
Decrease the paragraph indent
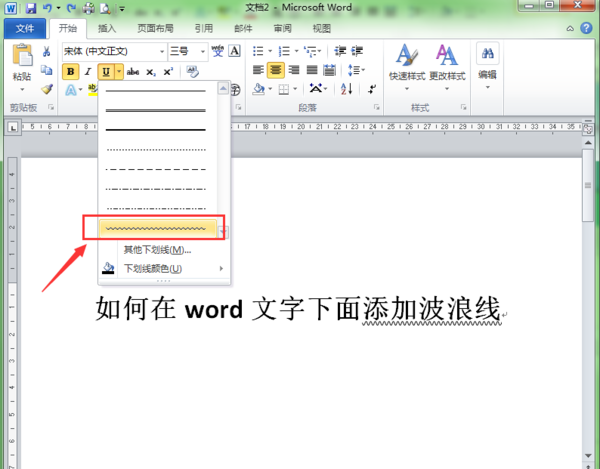pos(340,51)
